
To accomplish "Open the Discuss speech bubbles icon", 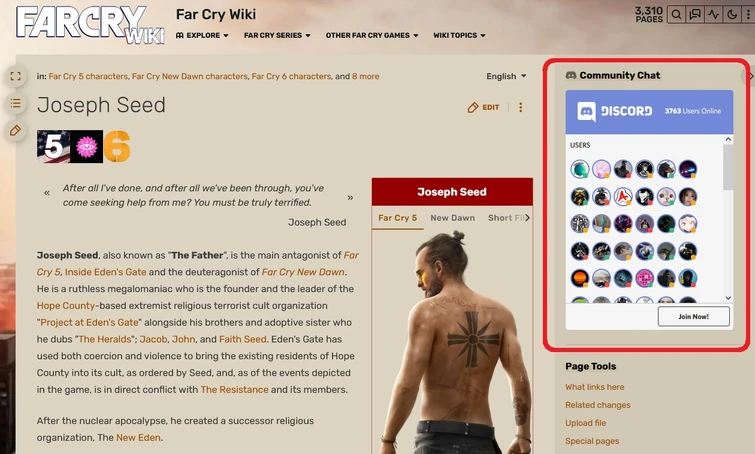I will [695, 14].
